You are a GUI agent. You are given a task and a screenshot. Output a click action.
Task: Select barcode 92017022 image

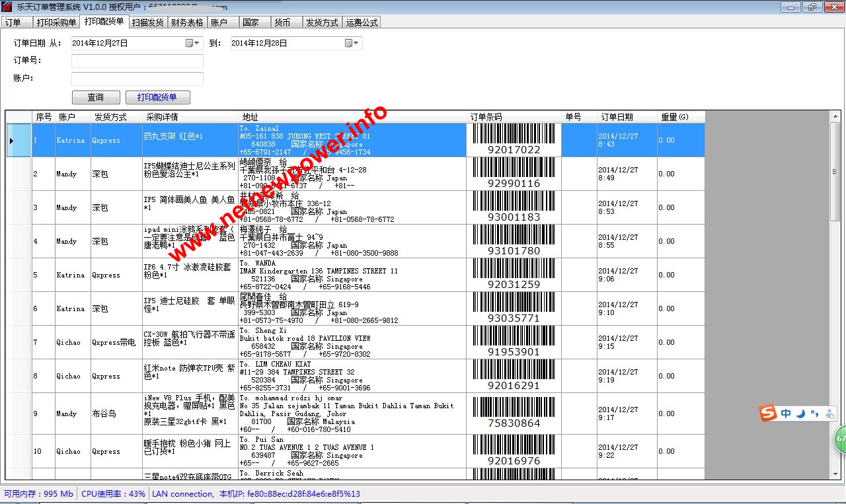pyautogui.click(x=514, y=140)
